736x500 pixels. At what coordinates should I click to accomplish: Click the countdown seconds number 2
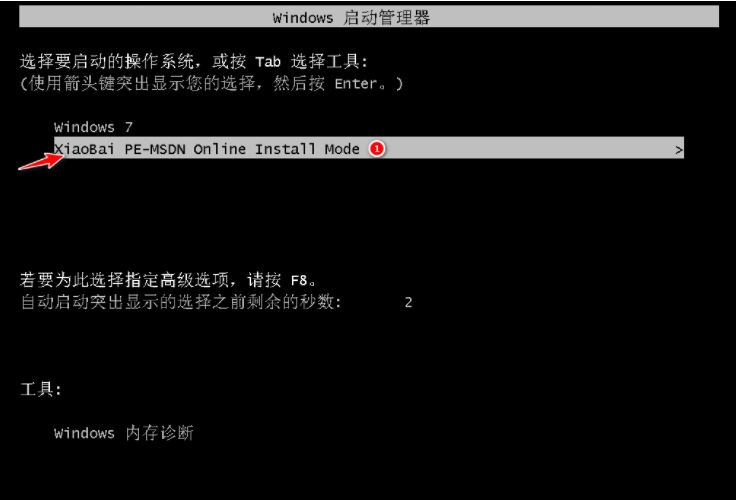(408, 302)
